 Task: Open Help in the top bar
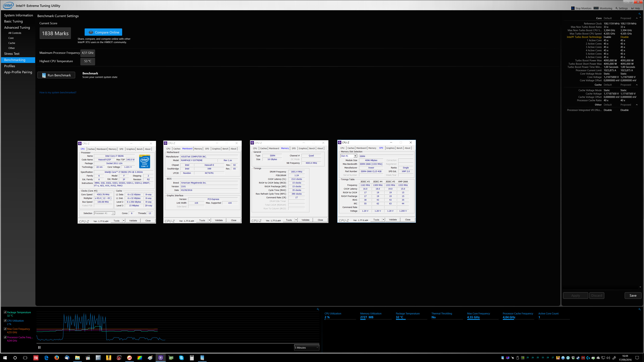pos(635,8)
